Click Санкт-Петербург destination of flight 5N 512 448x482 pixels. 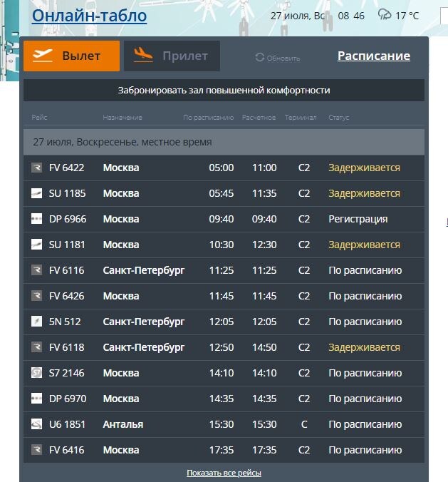pos(144,322)
